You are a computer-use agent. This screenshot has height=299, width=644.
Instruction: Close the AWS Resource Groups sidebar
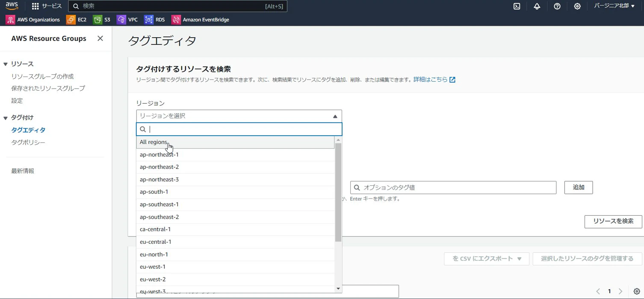pos(100,38)
